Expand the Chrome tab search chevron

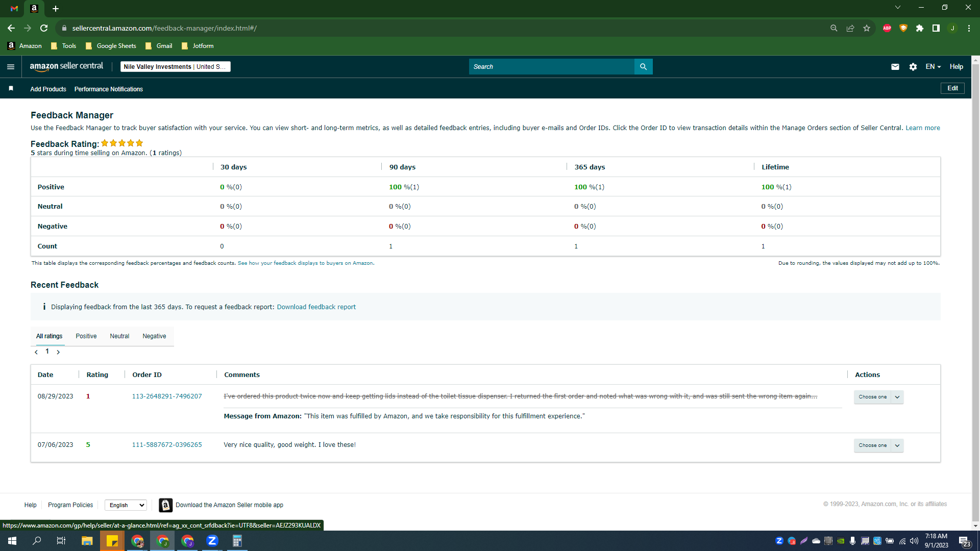(898, 8)
